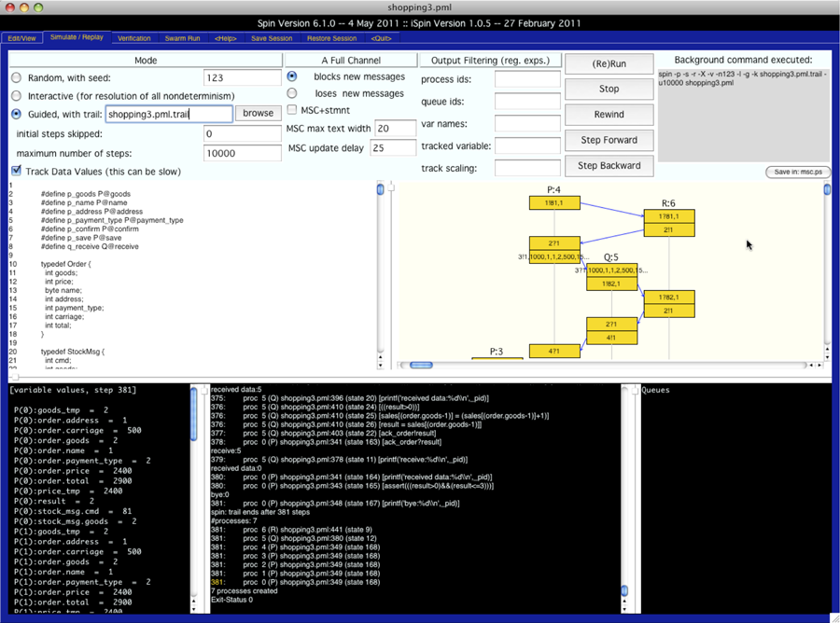The height and width of the screenshot is (623, 840).
Task: Click the message sequence chart's horizontal scrollbar thumb
Action: click(x=422, y=365)
